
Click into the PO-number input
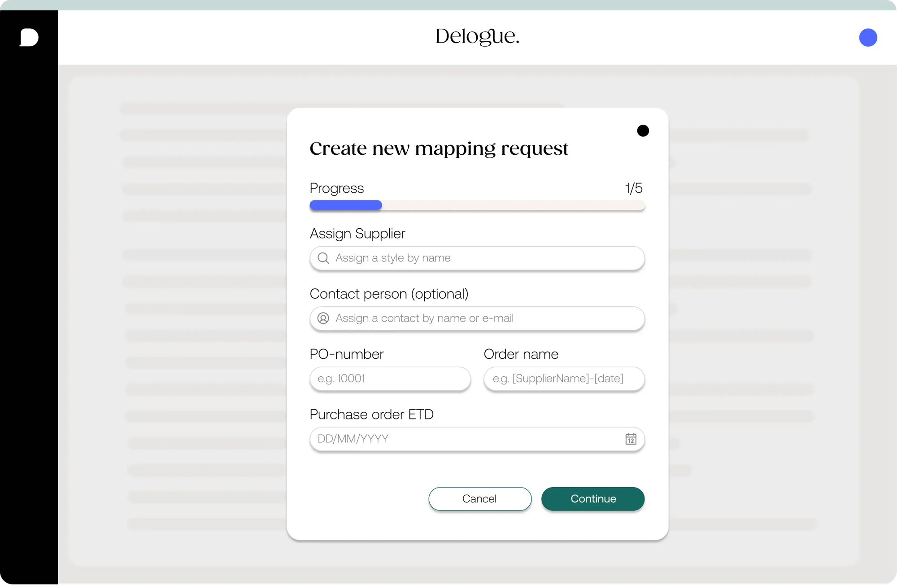tap(390, 379)
